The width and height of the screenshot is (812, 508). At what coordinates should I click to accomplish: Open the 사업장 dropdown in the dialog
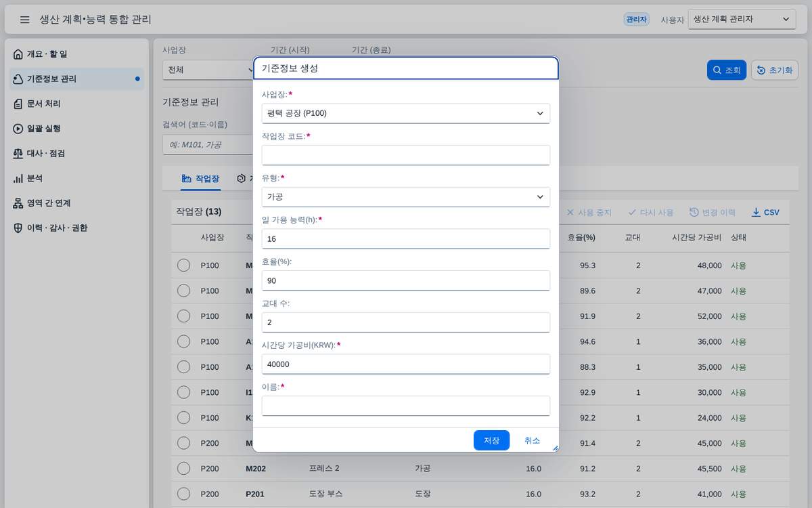point(405,113)
